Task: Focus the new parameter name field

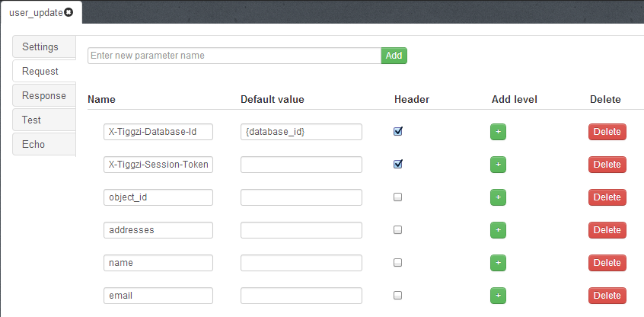Action: pos(234,56)
